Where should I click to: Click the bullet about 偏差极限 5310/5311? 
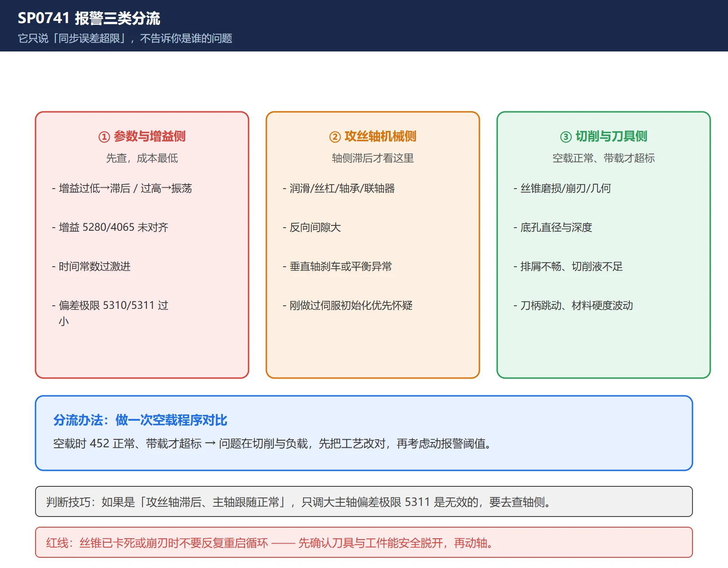[110, 313]
